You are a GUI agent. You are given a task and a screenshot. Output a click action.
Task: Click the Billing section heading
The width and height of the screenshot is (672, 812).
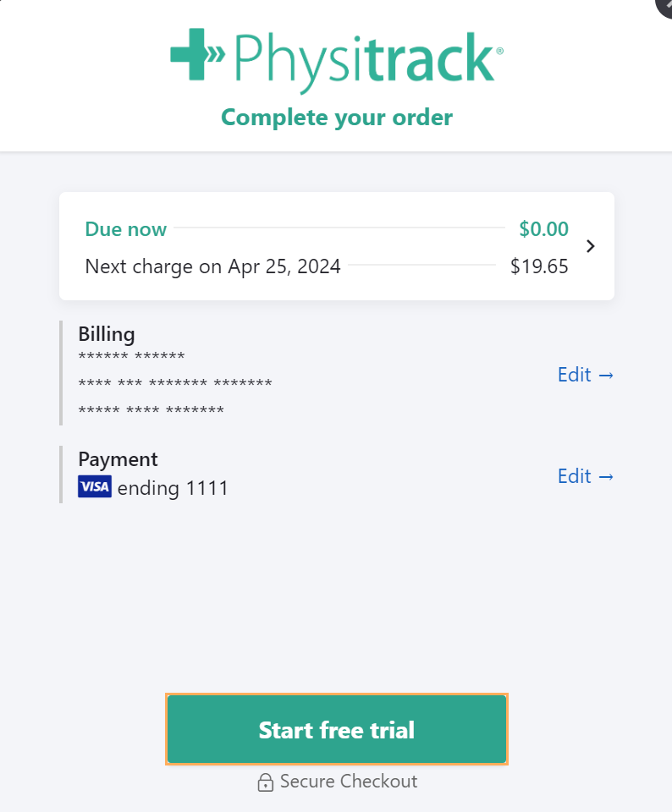(x=106, y=334)
